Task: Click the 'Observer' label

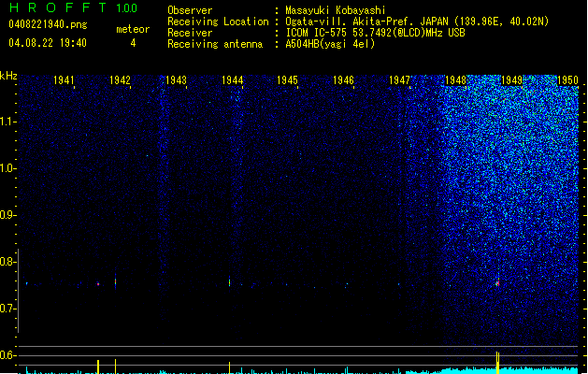Action: pos(190,10)
